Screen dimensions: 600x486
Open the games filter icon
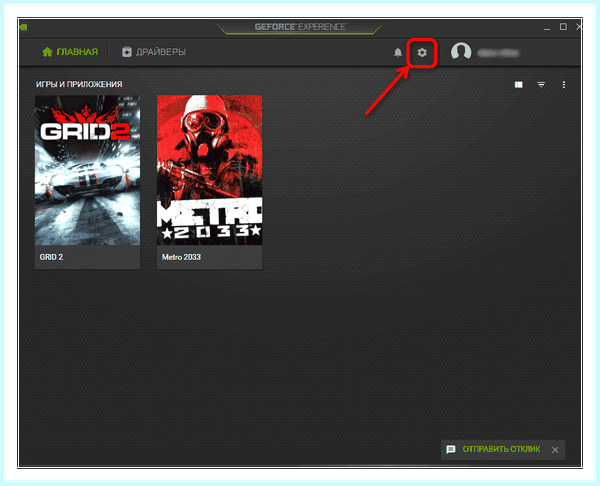[541, 85]
